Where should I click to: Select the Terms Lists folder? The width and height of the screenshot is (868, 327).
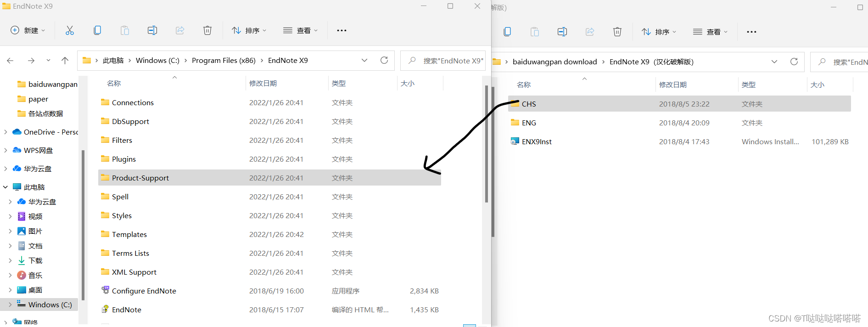(269, 253)
